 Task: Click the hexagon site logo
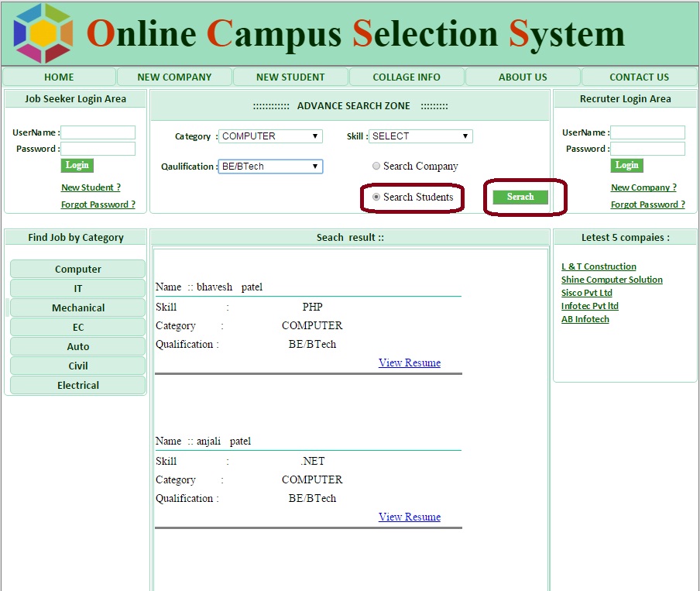click(43, 33)
